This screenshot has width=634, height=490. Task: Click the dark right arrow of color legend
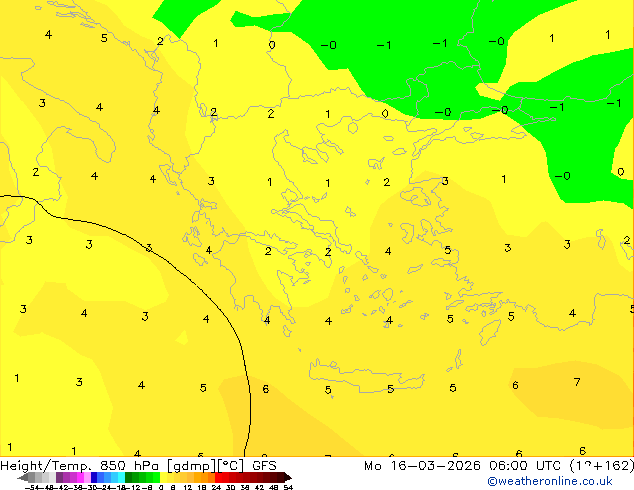click(x=288, y=477)
